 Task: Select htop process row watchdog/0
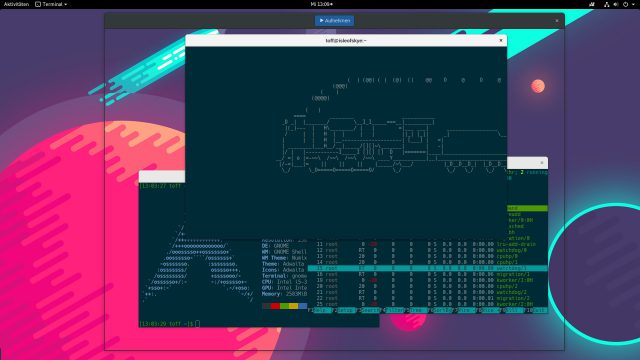pyautogui.click(x=427, y=250)
